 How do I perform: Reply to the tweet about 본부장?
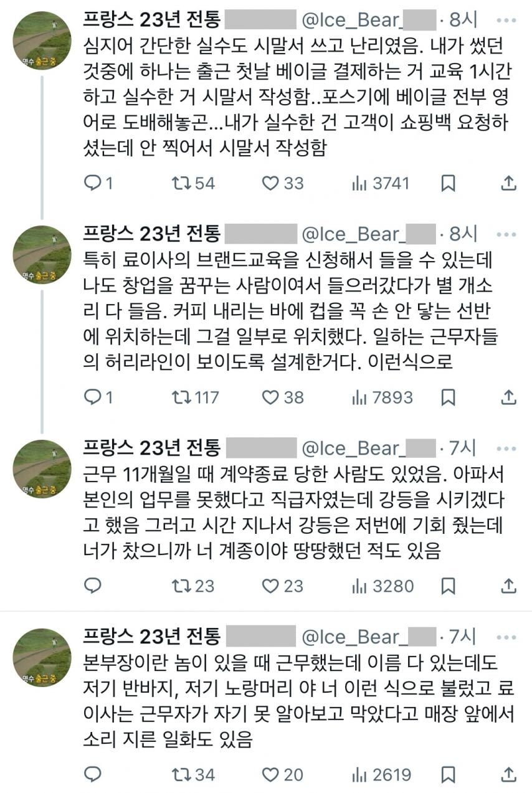[93, 774]
